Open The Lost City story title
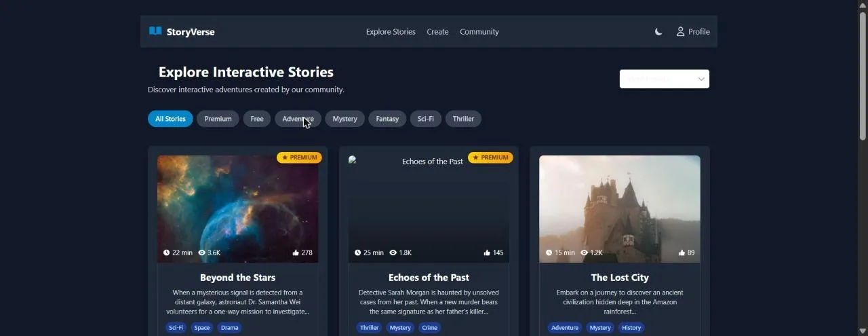 [620, 278]
